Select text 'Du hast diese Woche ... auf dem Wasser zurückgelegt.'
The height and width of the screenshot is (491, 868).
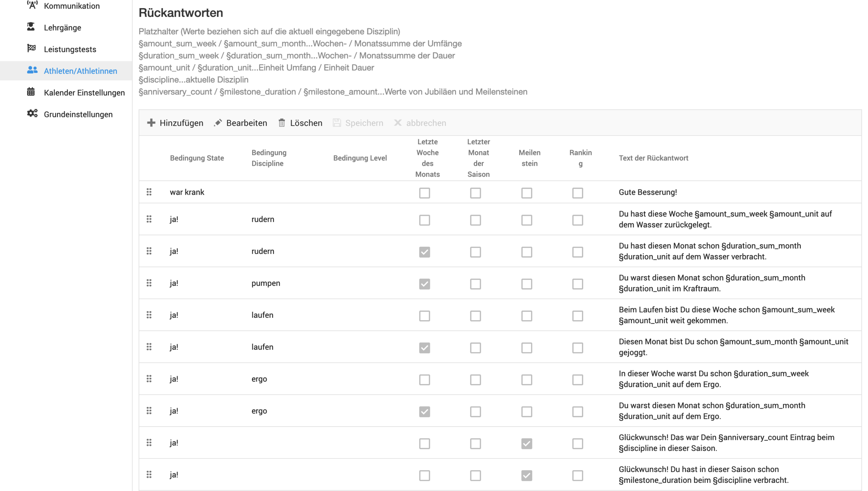(x=725, y=219)
